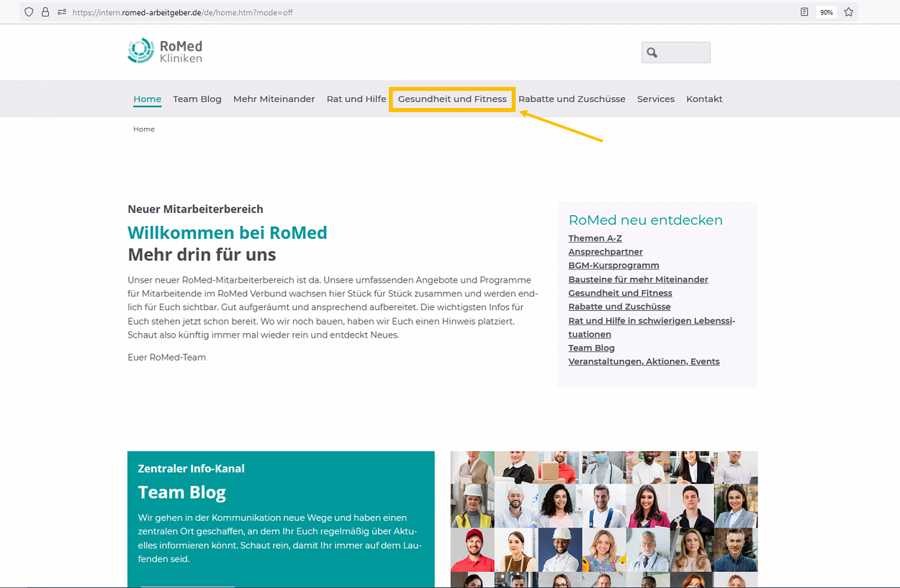Screen dimensions: 900x588
Task: Click the Willkommen bei RoMed heading
Action: pos(228,232)
